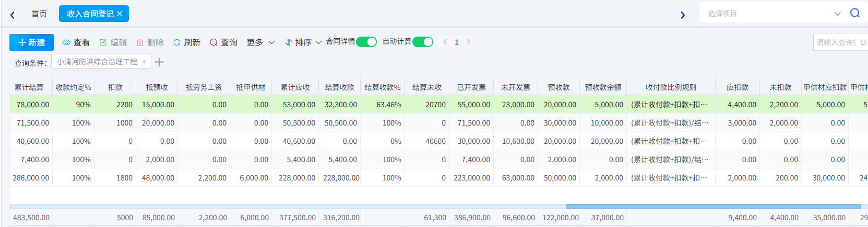Select the row with 40,600.00 累计结算
The width and height of the screenshot is (868, 227).
pos(438,141)
